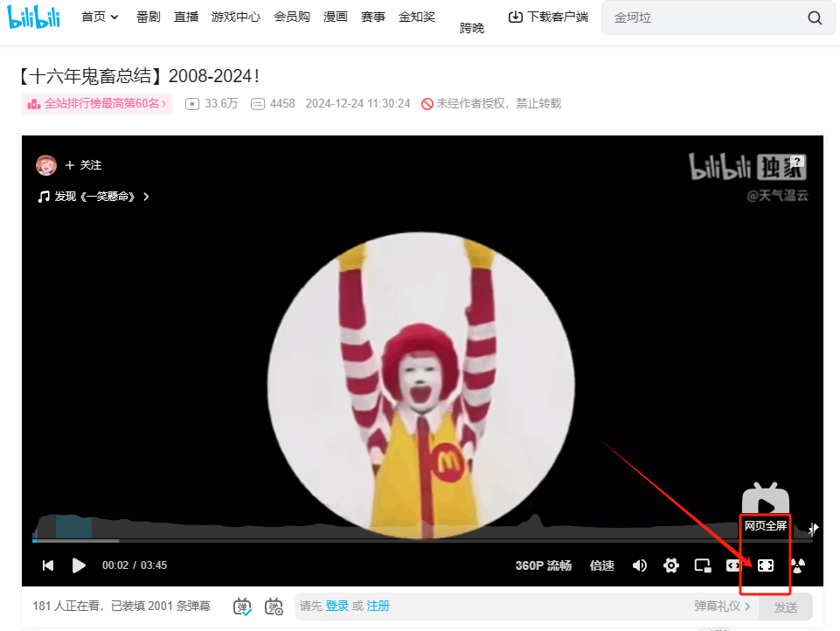Screen dimensions: 840x631
Task: Open 全站排行榜最高第60名 ranking link
Action: [x=98, y=104]
